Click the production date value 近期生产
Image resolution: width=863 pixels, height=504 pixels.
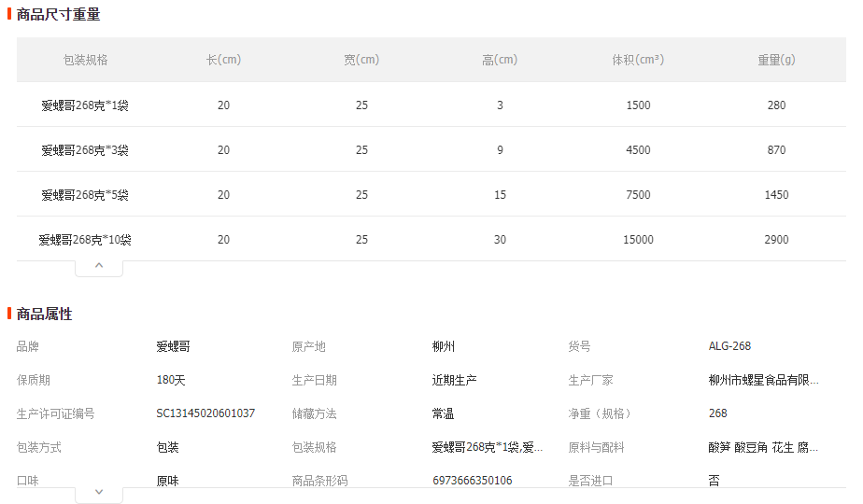tap(455, 380)
